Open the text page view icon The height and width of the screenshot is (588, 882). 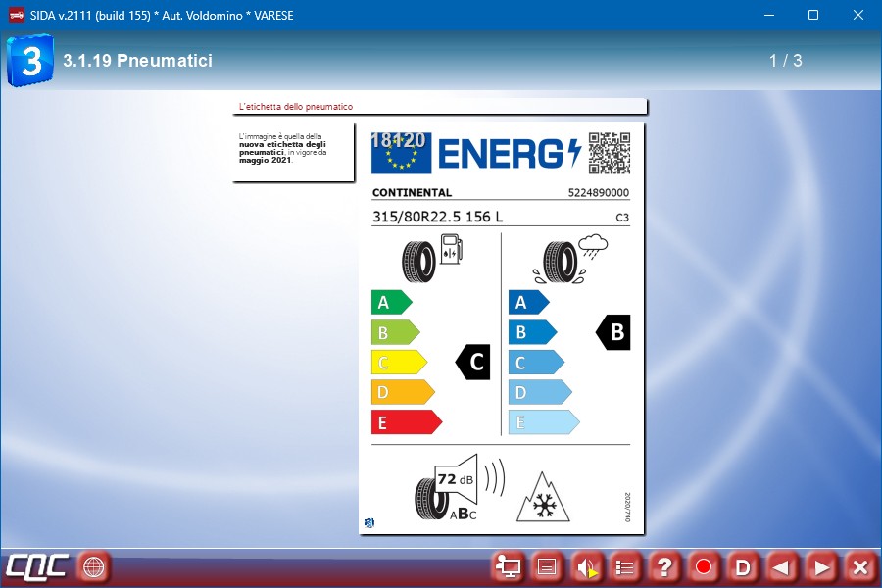pyautogui.click(x=547, y=566)
